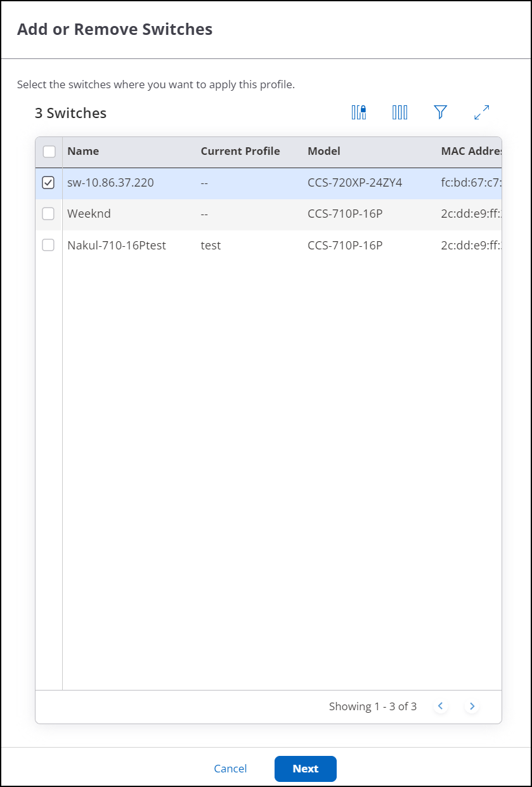Open the column visibility picker
The width and height of the screenshot is (532, 787).
click(399, 112)
